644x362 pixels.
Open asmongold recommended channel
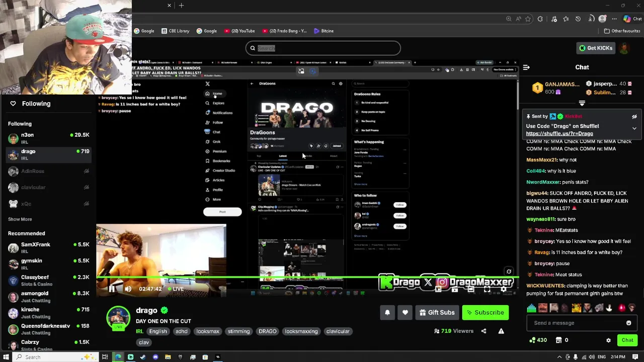(48, 297)
